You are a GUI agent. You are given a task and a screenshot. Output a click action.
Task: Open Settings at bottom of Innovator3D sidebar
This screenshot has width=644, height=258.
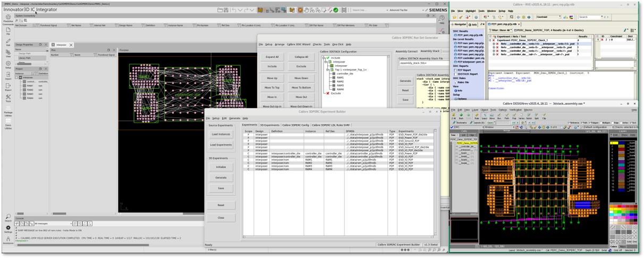click(x=7, y=229)
